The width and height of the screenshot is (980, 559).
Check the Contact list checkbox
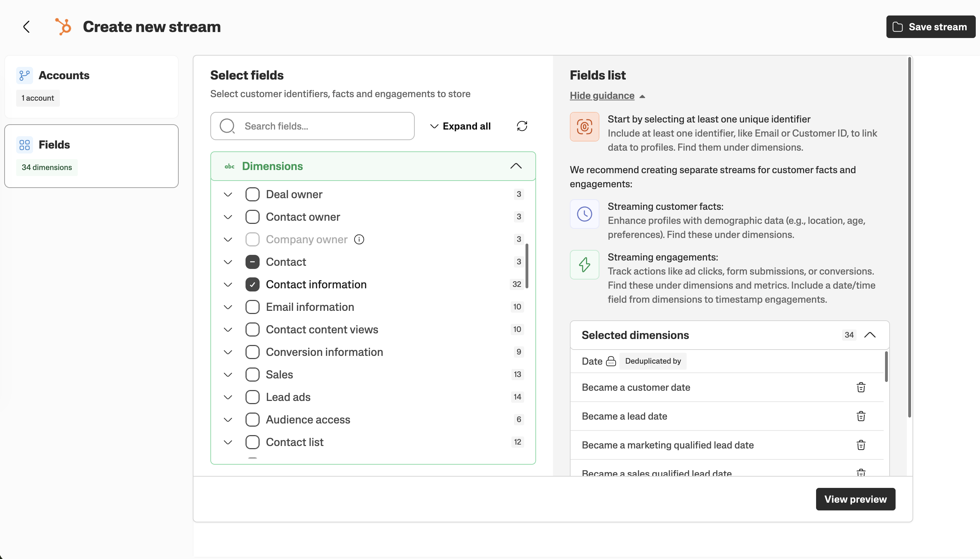click(x=252, y=442)
